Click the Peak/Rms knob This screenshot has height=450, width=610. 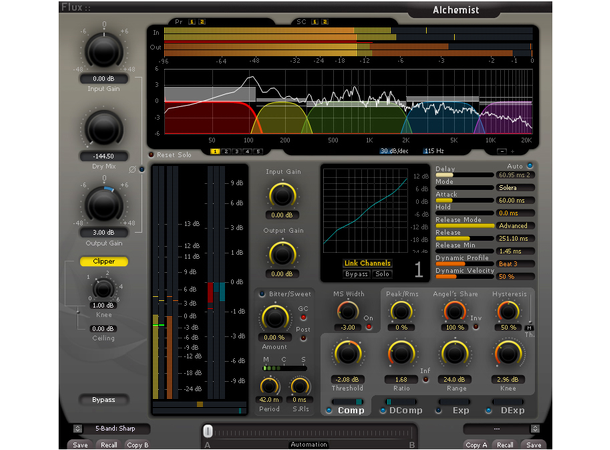tap(401, 311)
